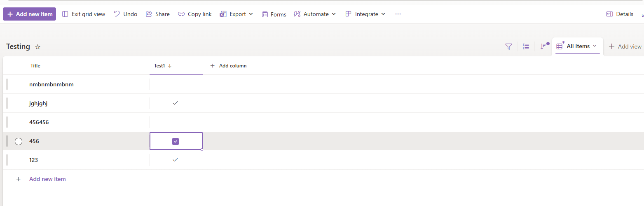Click the sort icon with dot

[544, 46]
